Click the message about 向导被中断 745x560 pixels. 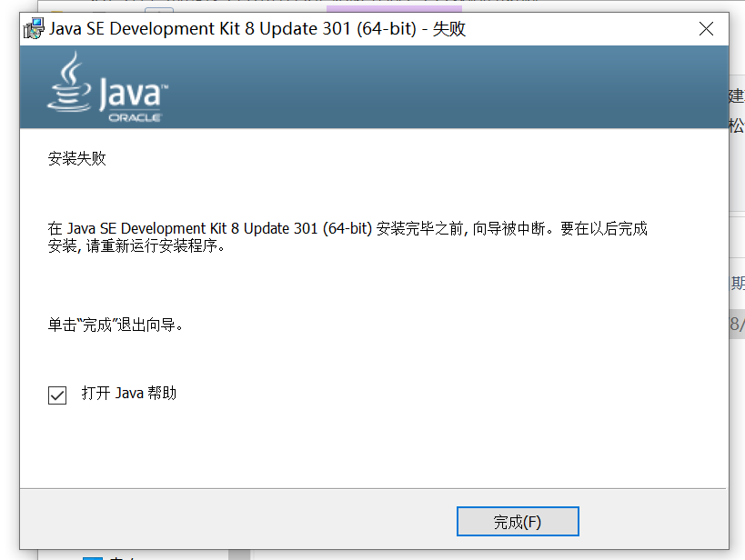click(347, 237)
